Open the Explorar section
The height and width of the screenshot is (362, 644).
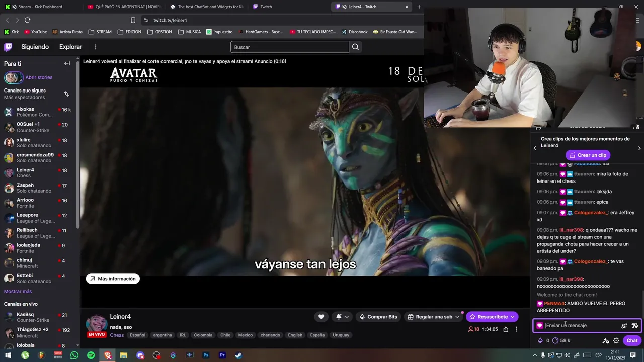click(x=70, y=47)
